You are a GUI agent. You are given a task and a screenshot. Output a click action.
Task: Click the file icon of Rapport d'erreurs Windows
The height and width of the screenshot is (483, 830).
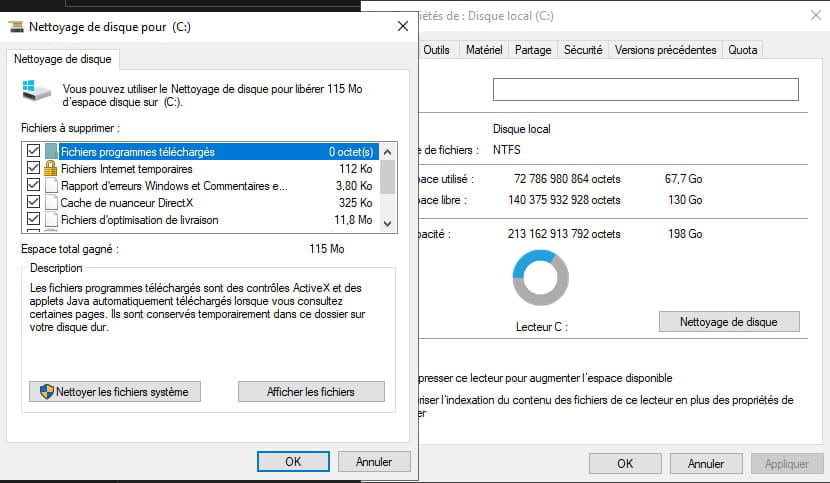click(51, 185)
